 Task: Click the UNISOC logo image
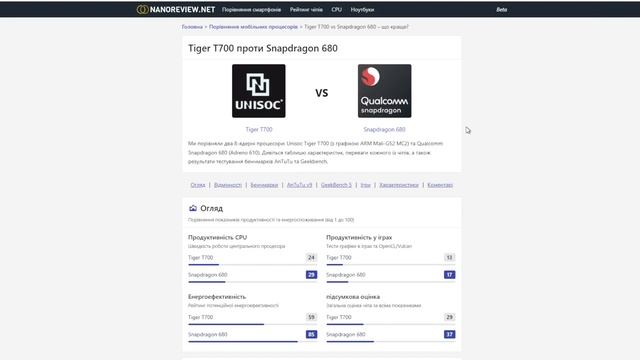pyautogui.click(x=259, y=91)
